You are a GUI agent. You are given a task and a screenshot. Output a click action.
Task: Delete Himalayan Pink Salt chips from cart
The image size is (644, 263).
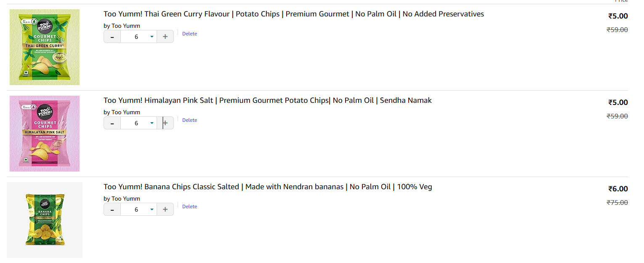click(189, 120)
